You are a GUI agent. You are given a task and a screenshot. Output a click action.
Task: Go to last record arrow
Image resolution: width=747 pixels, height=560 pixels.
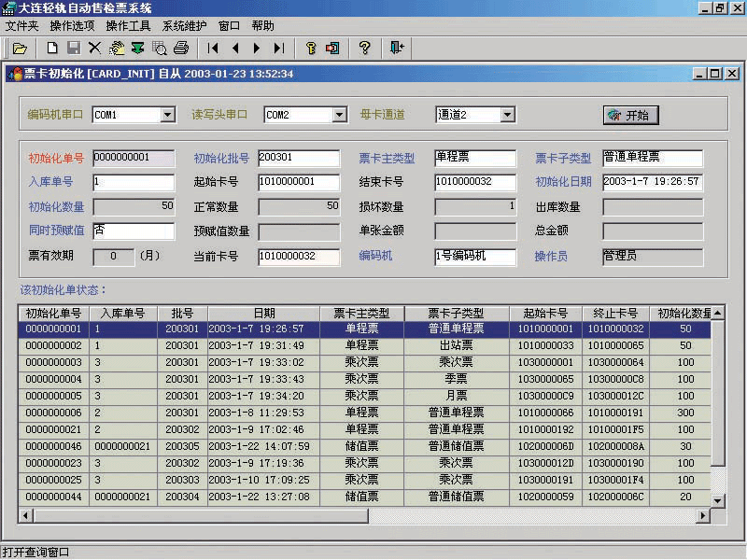click(278, 48)
